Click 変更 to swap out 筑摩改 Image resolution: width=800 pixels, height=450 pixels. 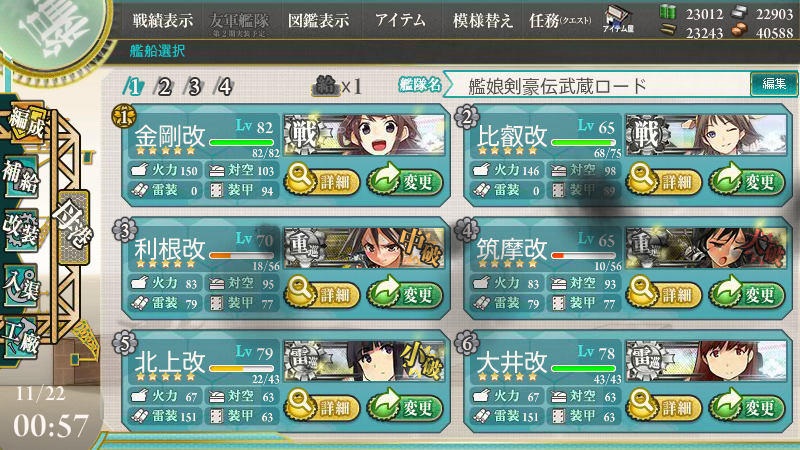point(746,293)
